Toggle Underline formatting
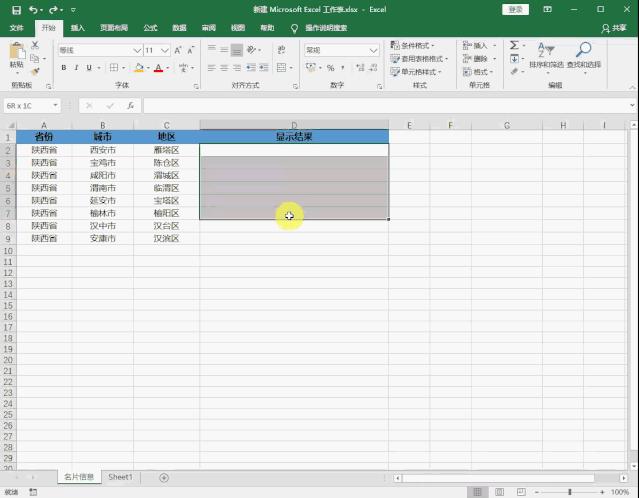This screenshot has height=498, width=639. tap(89, 68)
